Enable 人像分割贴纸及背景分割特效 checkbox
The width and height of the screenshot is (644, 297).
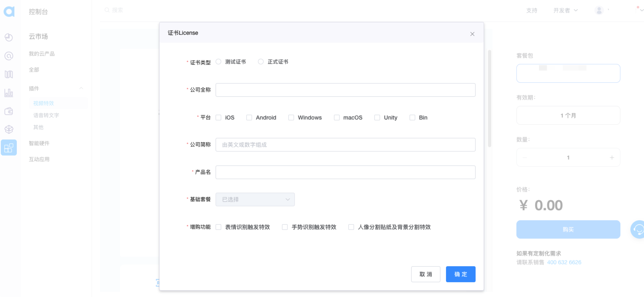[351, 227]
